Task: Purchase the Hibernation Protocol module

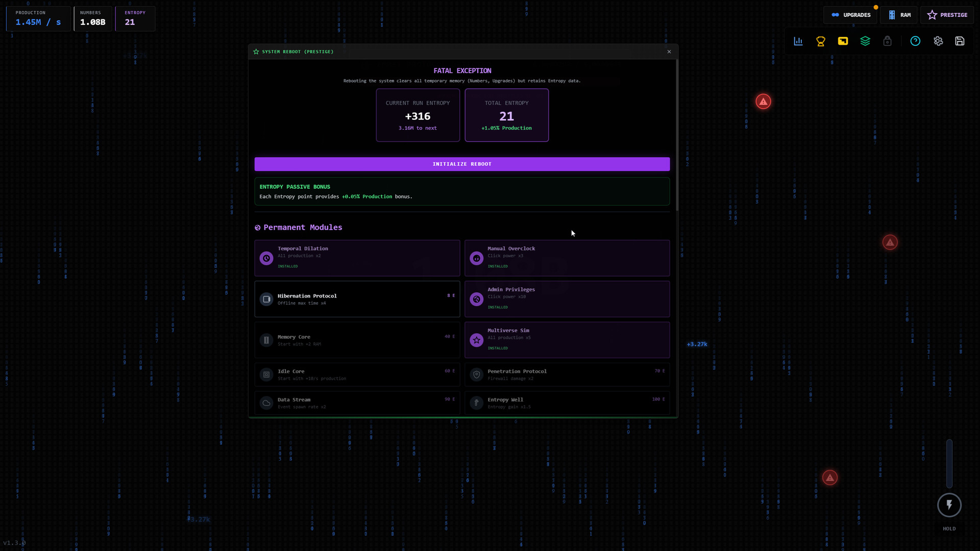Action: 357,299
